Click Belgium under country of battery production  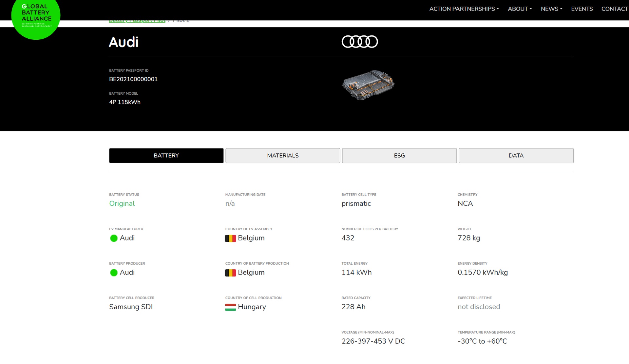tap(251, 272)
